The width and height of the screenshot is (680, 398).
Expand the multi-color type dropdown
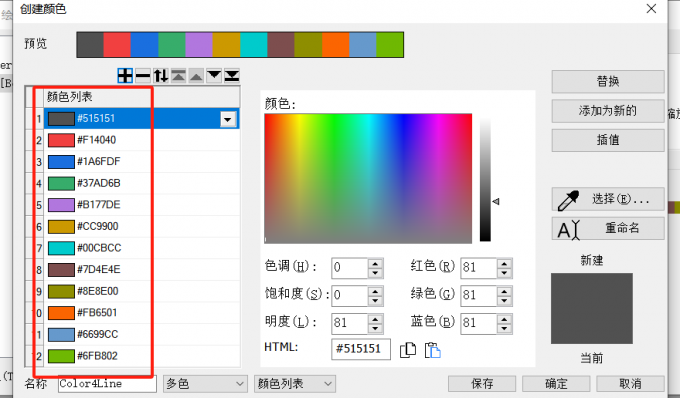(205, 384)
